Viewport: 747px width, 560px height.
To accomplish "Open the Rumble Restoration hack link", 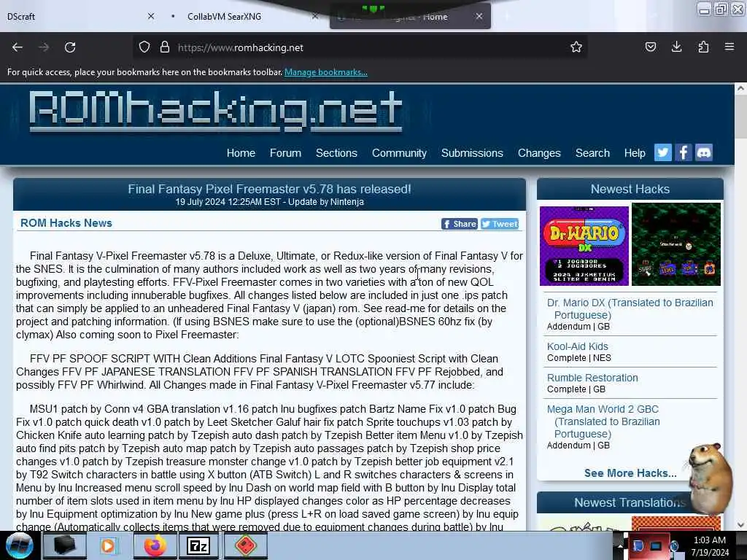I will point(592,378).
